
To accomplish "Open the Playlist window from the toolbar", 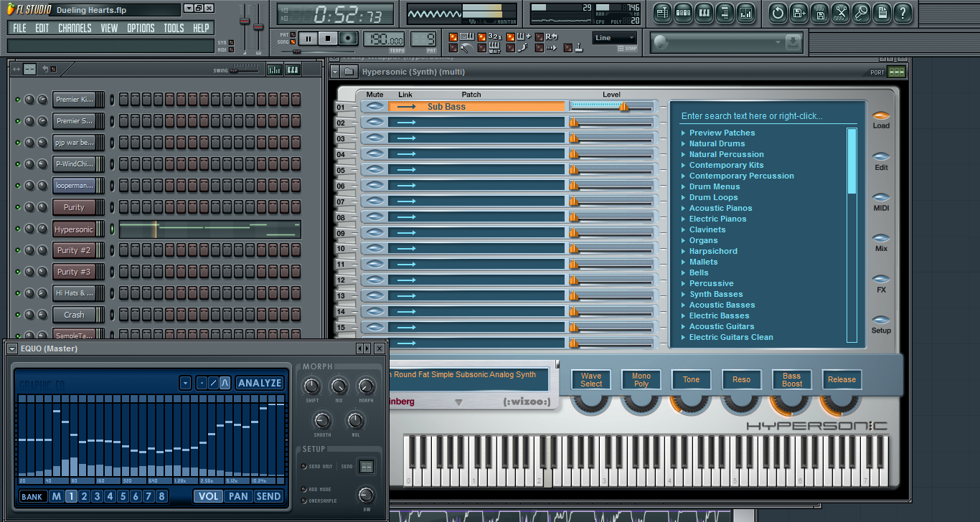I will [662, 12].
